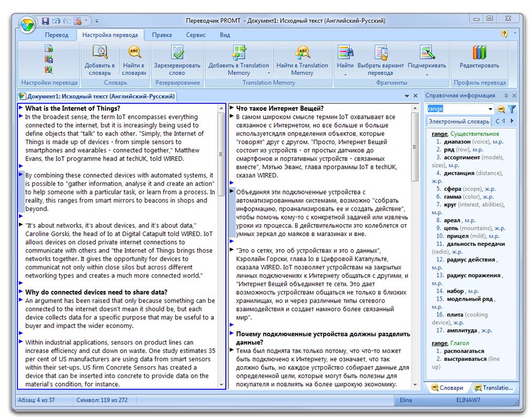532x417 pixels.
Task: Click status bar 'Символ: 119 из 272'
Action: 102,400
